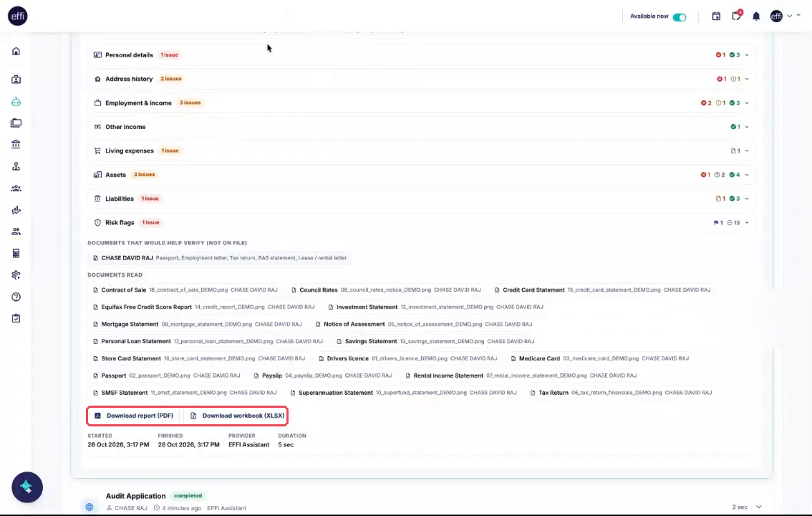Open the Medicare Card document
The image size is (812, 516).
click(x=600, y=358)
